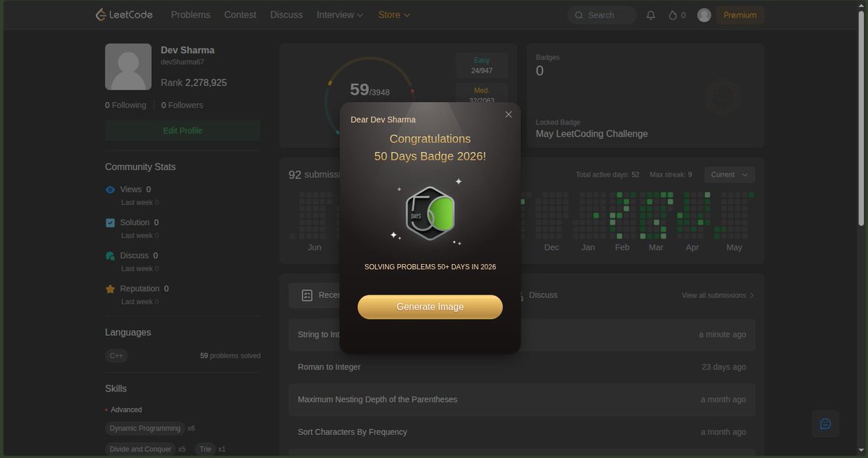
Task: Go to Contest page
Action: [240, 14]
